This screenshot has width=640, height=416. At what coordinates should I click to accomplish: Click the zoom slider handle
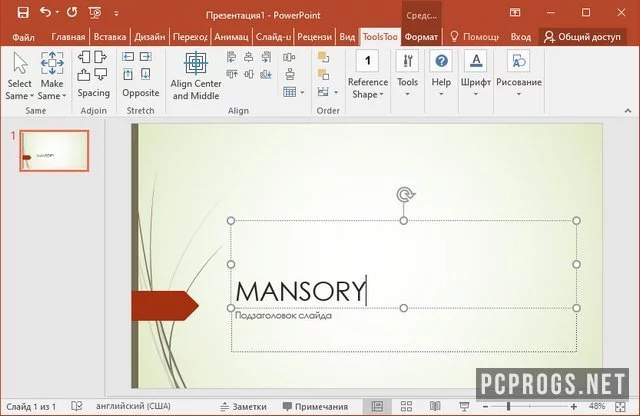tap(509, 406)
